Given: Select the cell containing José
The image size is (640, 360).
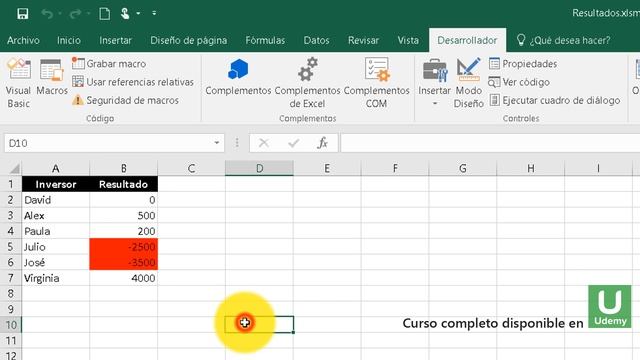Looking at the screenshot, I should coord(56,262).
